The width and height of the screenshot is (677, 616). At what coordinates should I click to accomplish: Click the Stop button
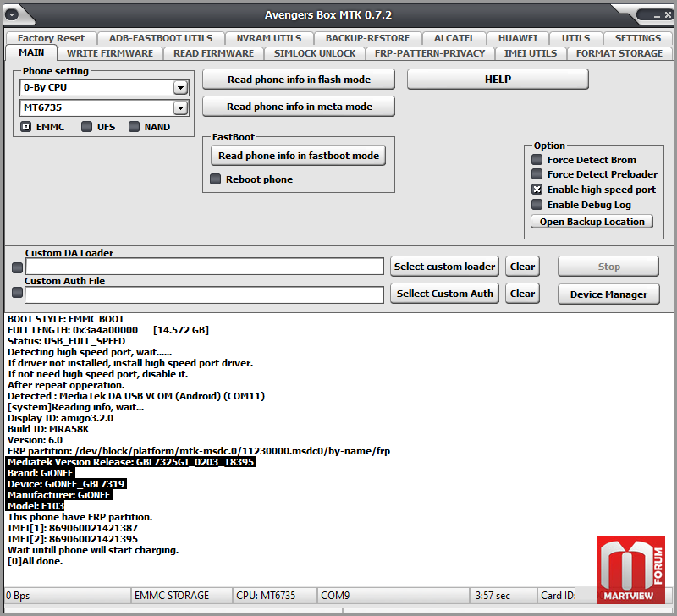(608, 267)
